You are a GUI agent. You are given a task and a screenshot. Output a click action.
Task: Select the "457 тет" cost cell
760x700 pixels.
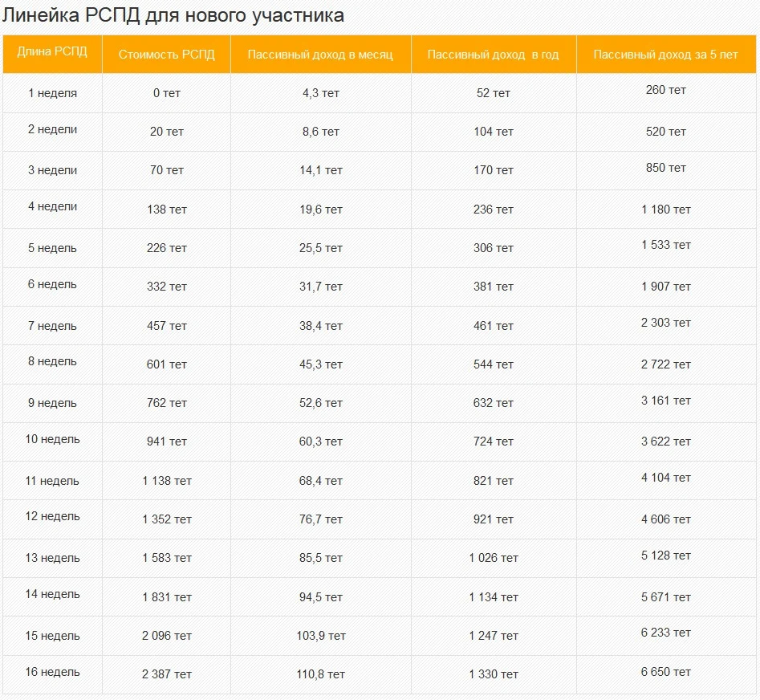pyautogui.click(x=167, y=326)
